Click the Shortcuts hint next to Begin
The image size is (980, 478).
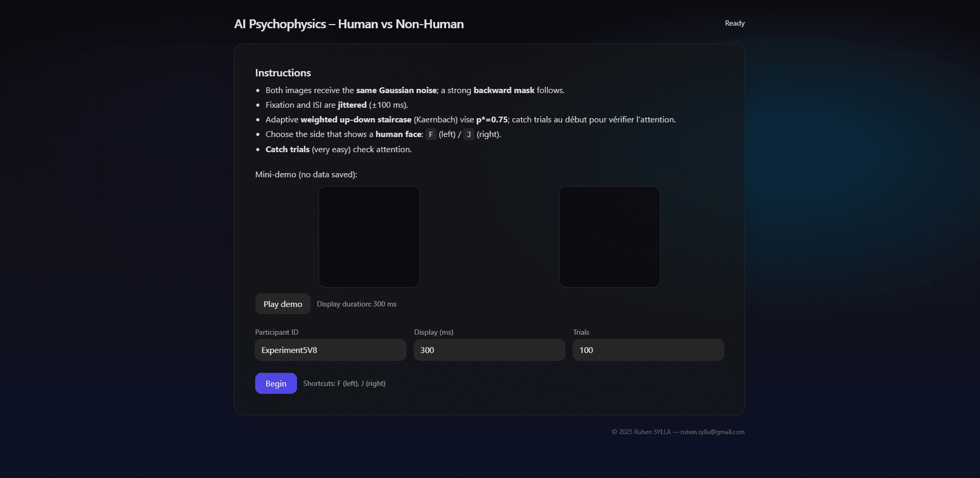pyautogui.click(x=344, y=383)
